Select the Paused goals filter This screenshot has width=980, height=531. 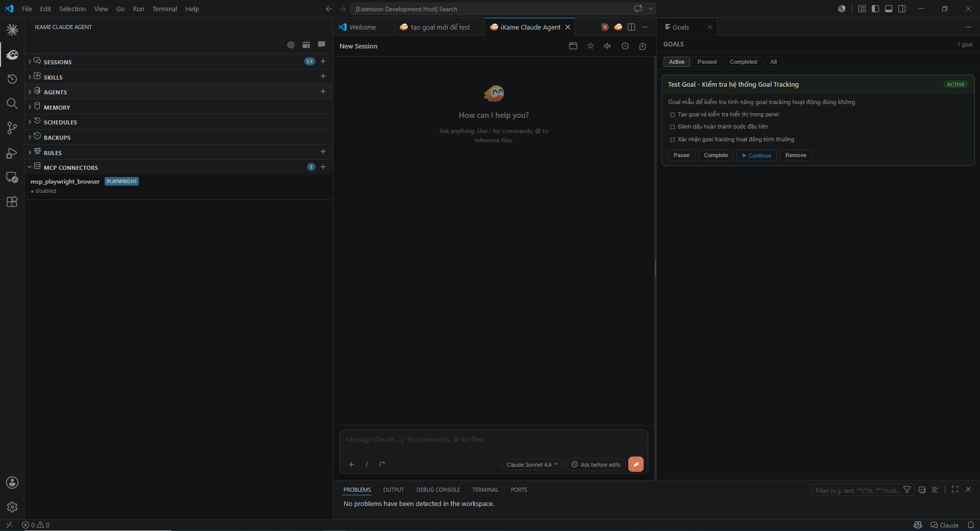(x=707, y=62)
